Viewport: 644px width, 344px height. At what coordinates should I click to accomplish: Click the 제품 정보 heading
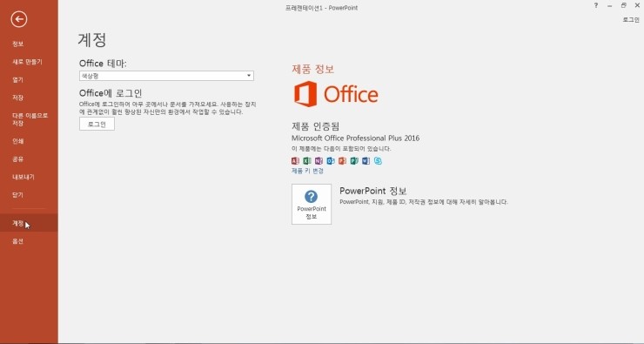[313, 69]
